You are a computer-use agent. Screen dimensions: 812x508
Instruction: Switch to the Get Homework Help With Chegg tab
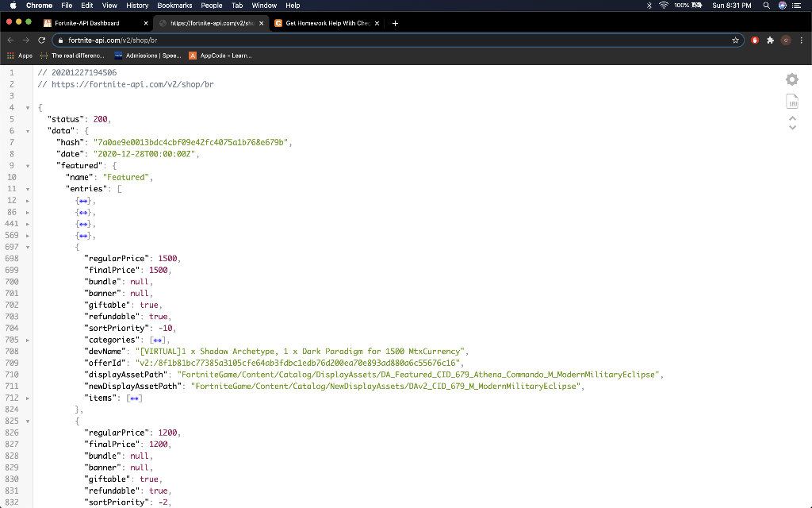click(x=325, y=23)
